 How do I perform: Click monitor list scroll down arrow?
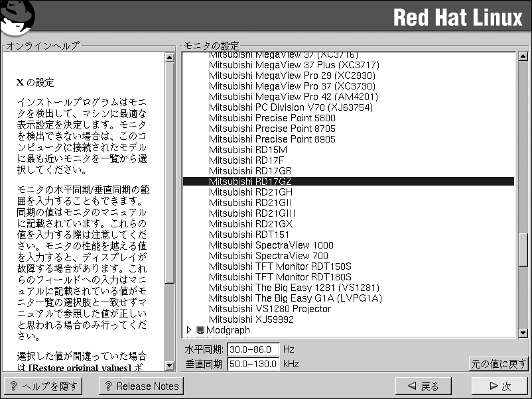pyautogui.click(x=522, y=331)
